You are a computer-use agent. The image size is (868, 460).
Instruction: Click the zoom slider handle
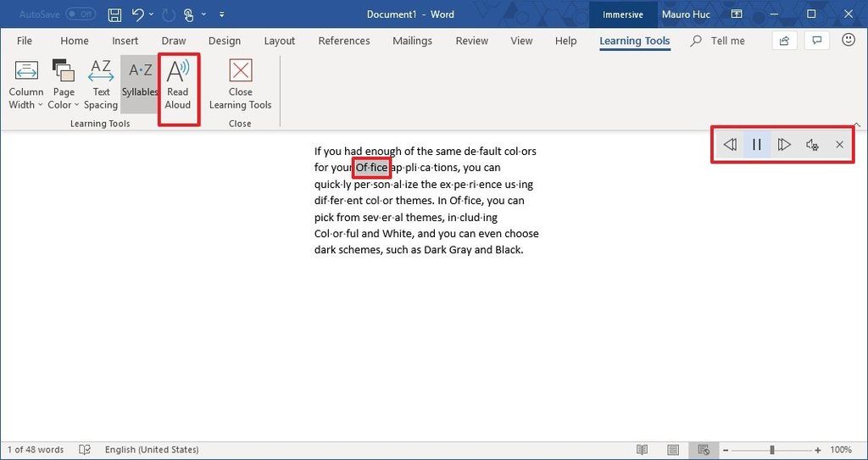[x=771, y=450]
